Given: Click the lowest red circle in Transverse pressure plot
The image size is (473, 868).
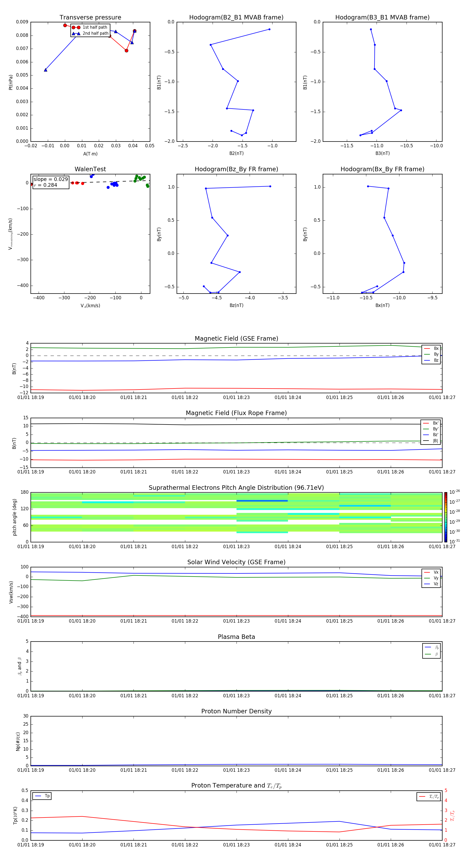Looking at the screenshot, I should (127, 51).
